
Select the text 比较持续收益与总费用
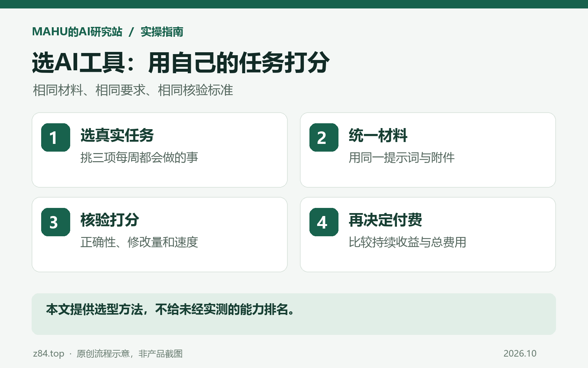pos(408,242)
